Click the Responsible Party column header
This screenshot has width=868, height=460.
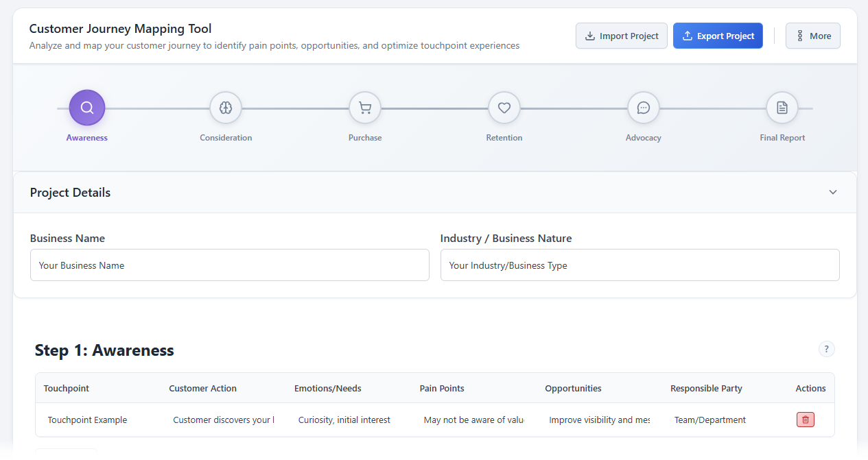click(x=706, y=388)
